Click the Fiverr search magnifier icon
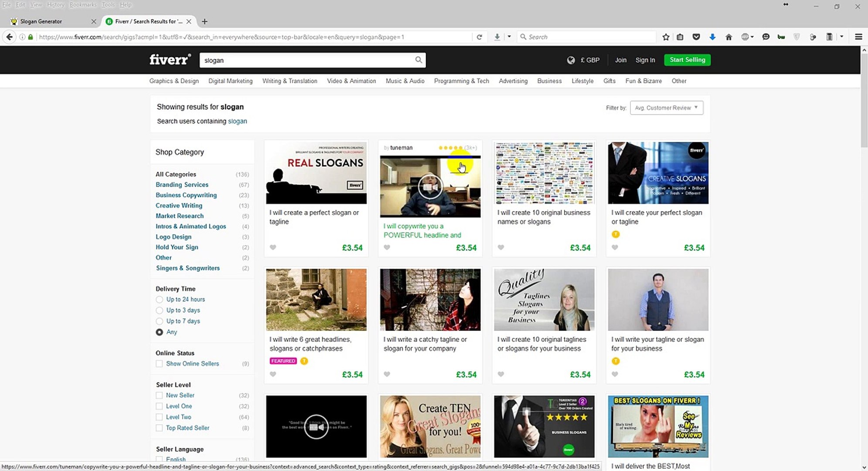Screen dimensions: 868x471 click(418, 60)
